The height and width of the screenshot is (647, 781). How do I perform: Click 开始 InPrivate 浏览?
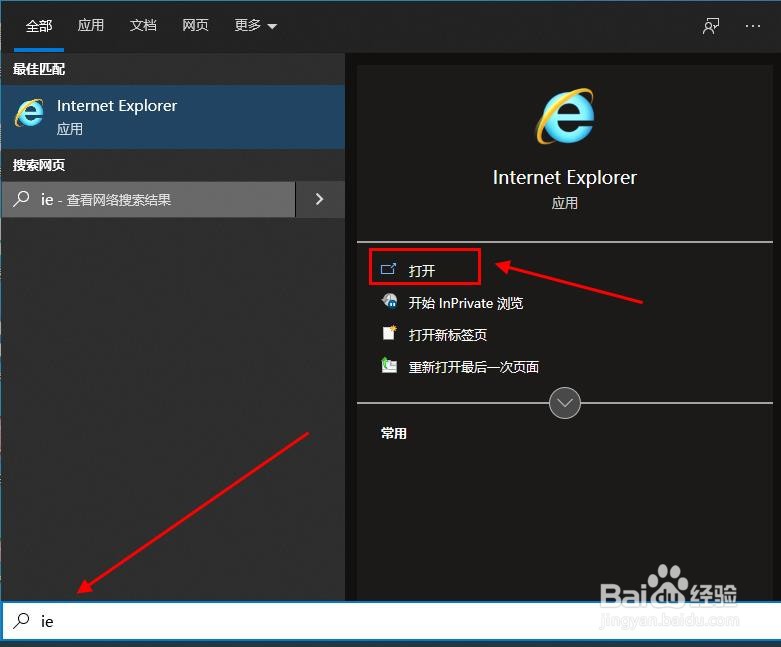[x=465, y=303]
